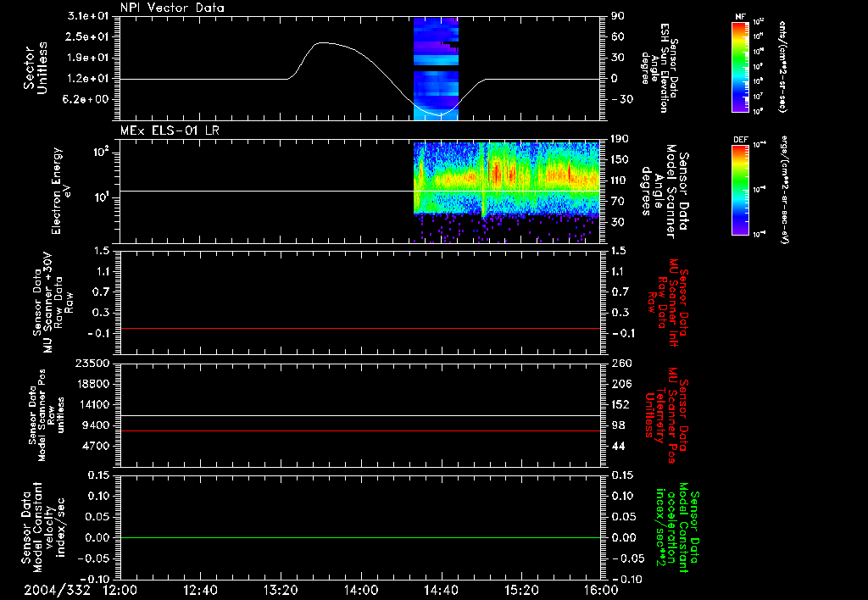Click the red MU Scanner Pos Telemetry title
Image resolution: width=868 pixels, height=600 pixels.
click(666, 415)
